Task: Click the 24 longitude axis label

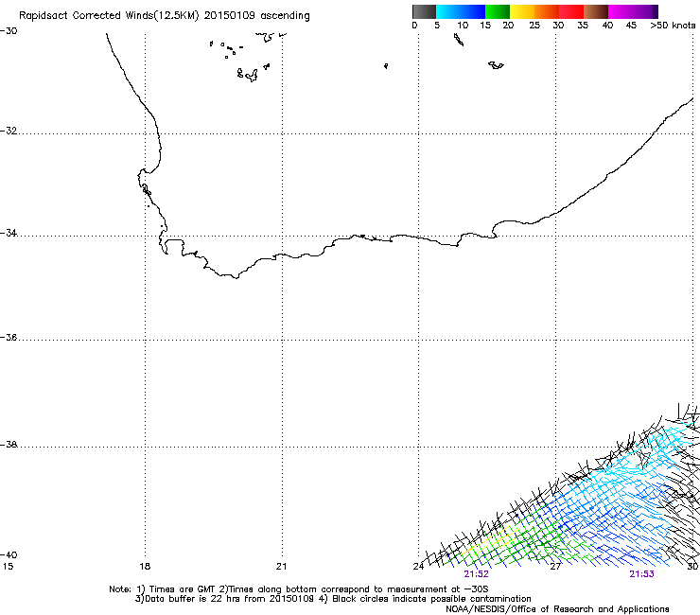Action: pos(418,567)
